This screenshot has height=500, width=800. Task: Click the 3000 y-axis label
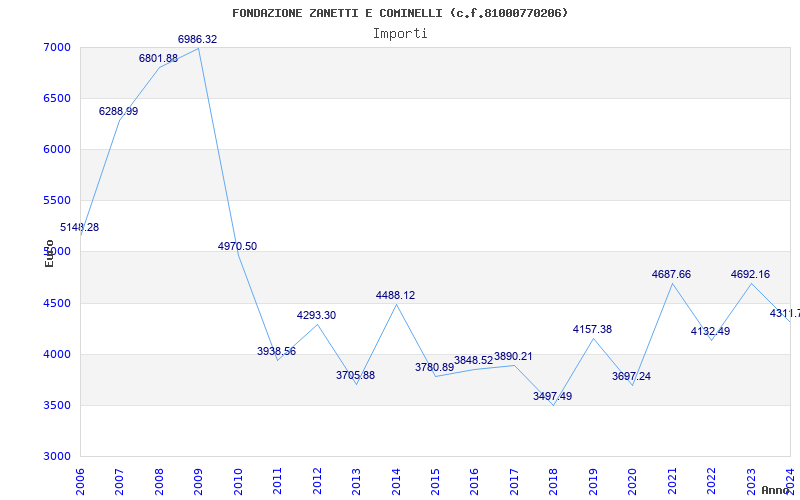click(57, 457)
